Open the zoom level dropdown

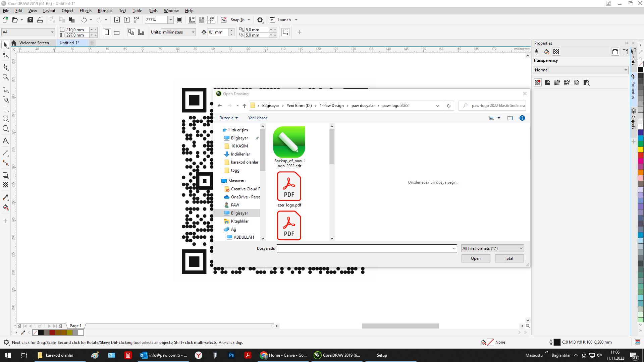tap(170, 20)
